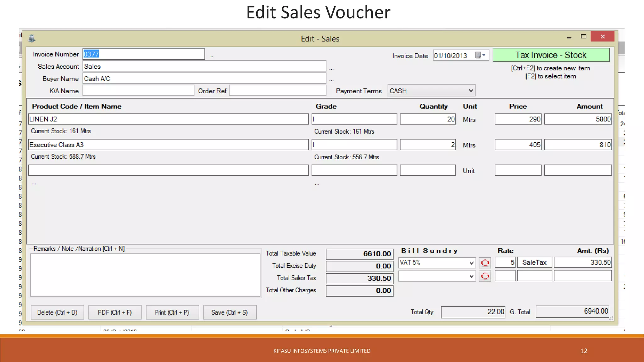Screen dimensions: 644x362
Task: Click the Bill Sundry amount 330.50 field
Action: coord(583,262)
